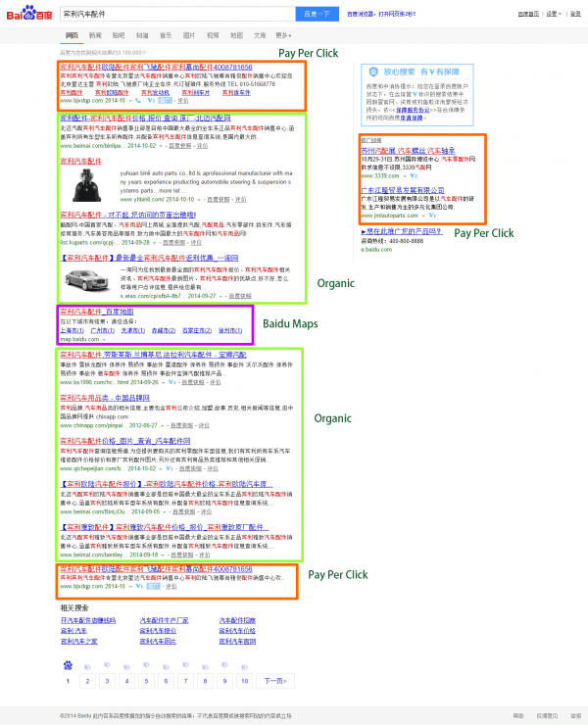Open related search 汽车配件生产厂家
The width and height of the screenshot is (588, 725).
coord(165,620)
